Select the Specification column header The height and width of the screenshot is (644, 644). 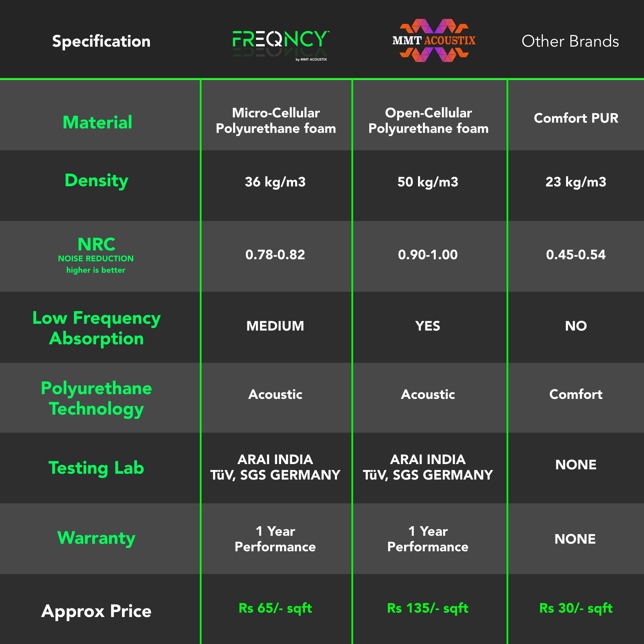(101, 41)
